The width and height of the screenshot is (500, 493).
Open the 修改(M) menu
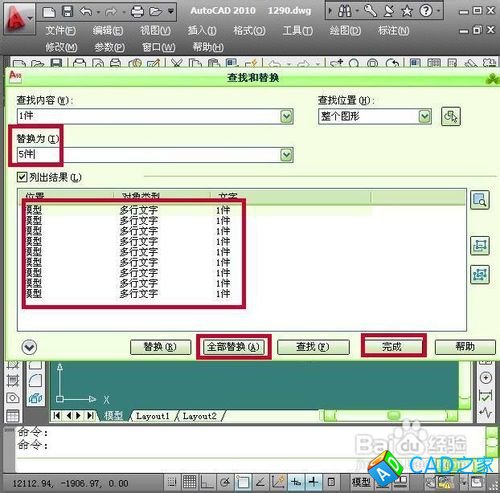click(x=61, y=47)
